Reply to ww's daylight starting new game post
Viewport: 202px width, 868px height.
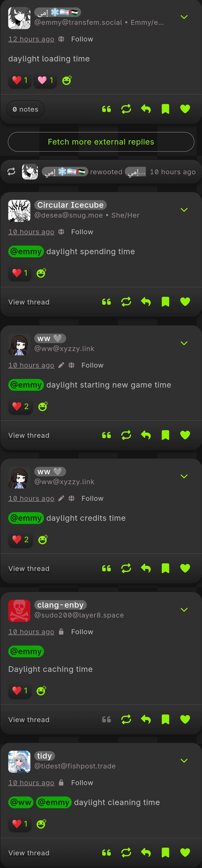pyautogui.click(x=146, y=435)
